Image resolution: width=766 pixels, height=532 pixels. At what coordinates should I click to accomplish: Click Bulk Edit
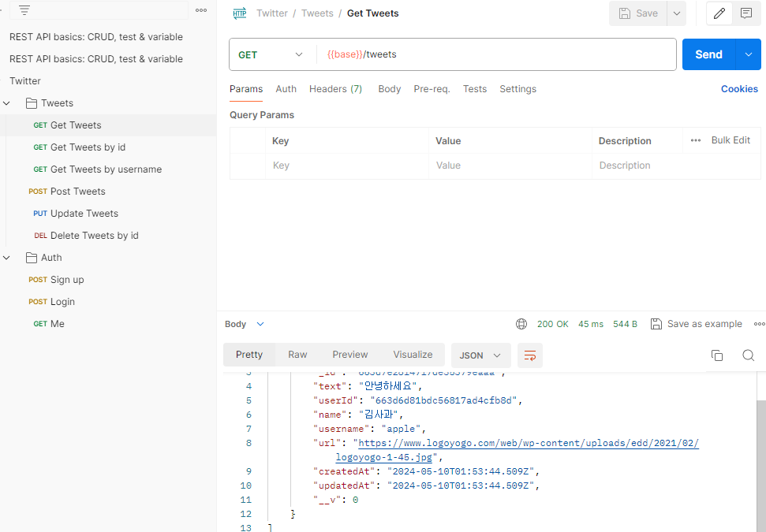(x=731, y=140)
